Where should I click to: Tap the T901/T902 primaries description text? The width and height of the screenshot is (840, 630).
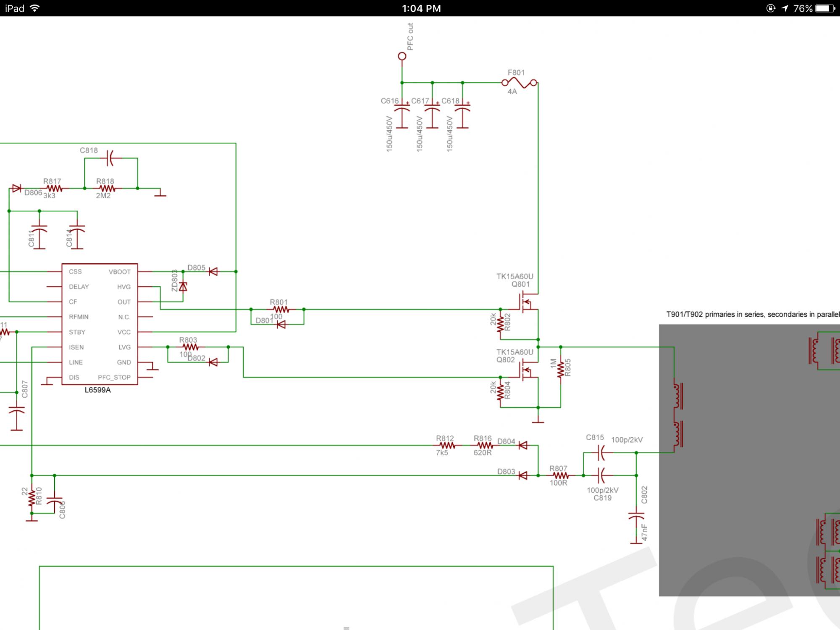click(753, 314)
